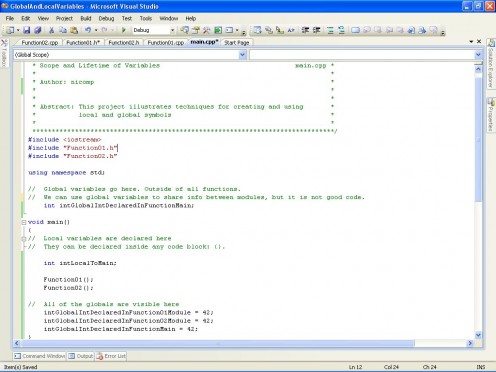The height and width of the screenshot is (372, 496).
Task: Switch to Function01.cpp tab
Action: pos(166,43)
